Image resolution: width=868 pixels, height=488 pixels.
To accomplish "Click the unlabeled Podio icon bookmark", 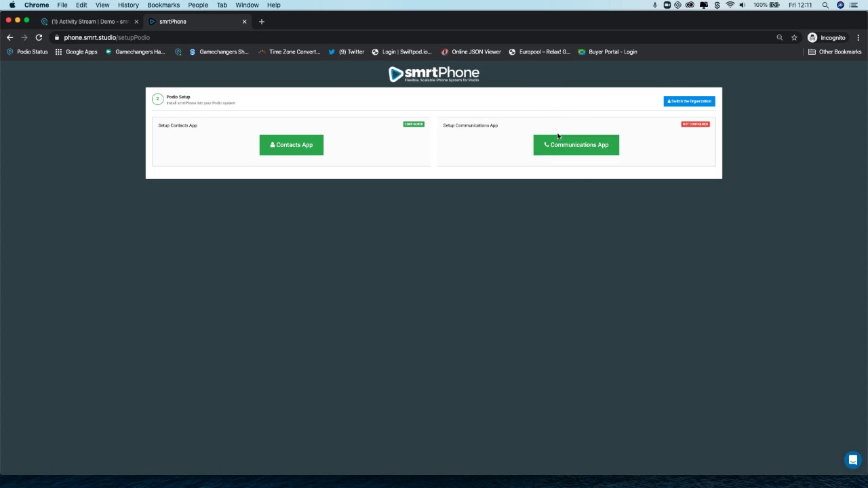I will [x=178, y=52].
